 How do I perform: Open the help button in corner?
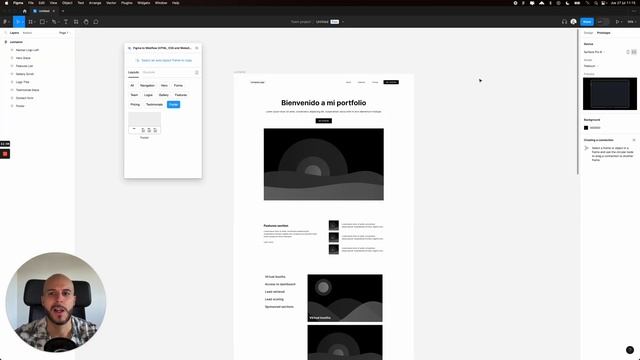(x=630, y=350)
